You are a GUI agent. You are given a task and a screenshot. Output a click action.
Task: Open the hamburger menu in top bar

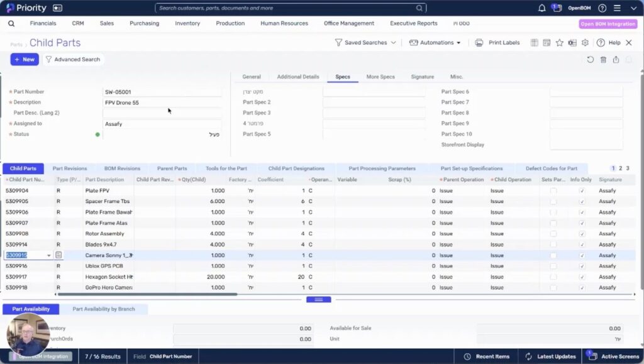click(617, 8)
